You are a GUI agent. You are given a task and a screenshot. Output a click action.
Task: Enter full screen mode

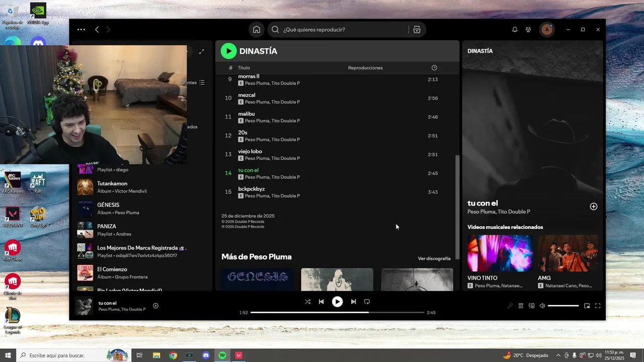598,306
